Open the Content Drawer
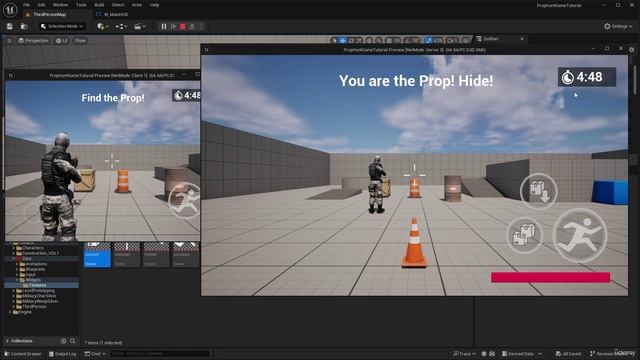This screenshot has width=640, height=360. [x=23, y=354]
